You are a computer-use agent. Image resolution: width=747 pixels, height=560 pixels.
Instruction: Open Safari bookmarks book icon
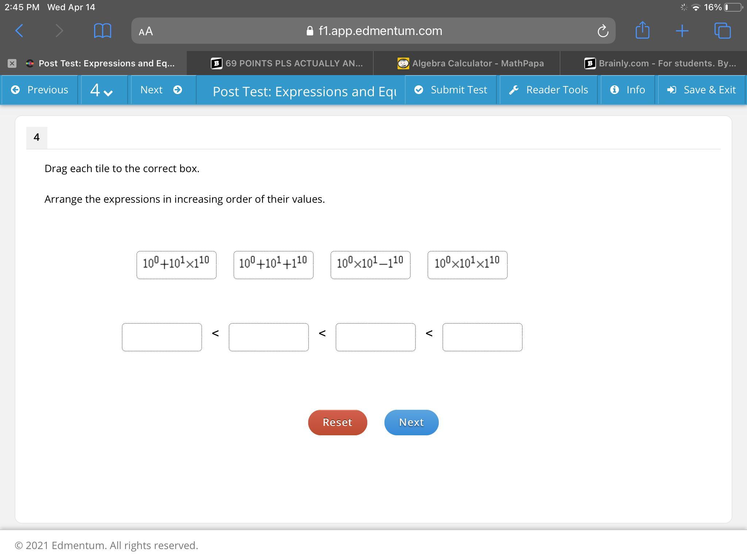point(102,31)
